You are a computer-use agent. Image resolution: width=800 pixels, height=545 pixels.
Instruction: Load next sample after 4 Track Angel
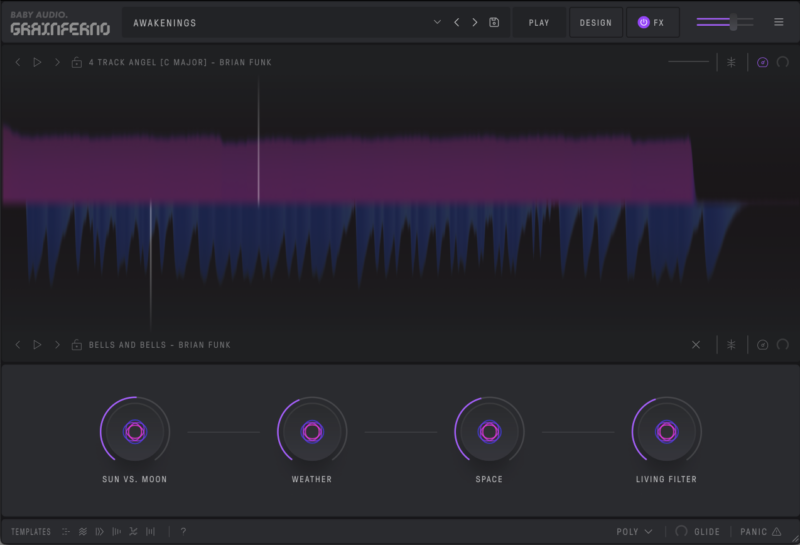coord(57,62)
